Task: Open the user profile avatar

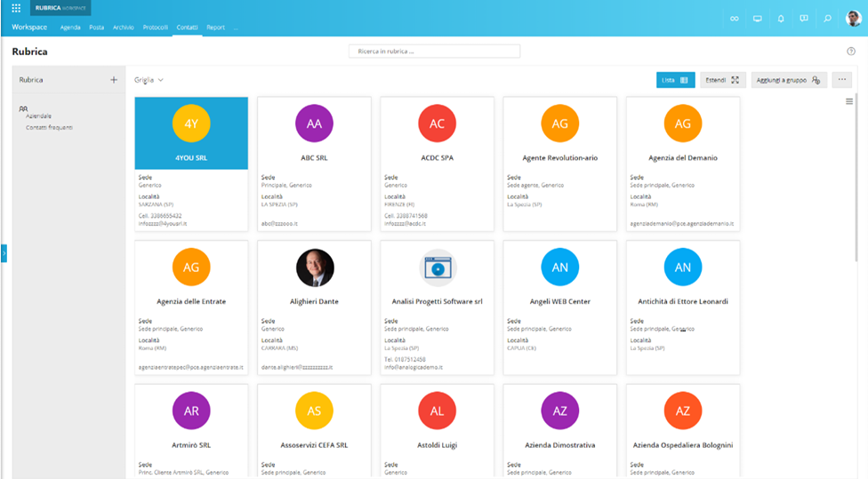Action: [853, 19]
